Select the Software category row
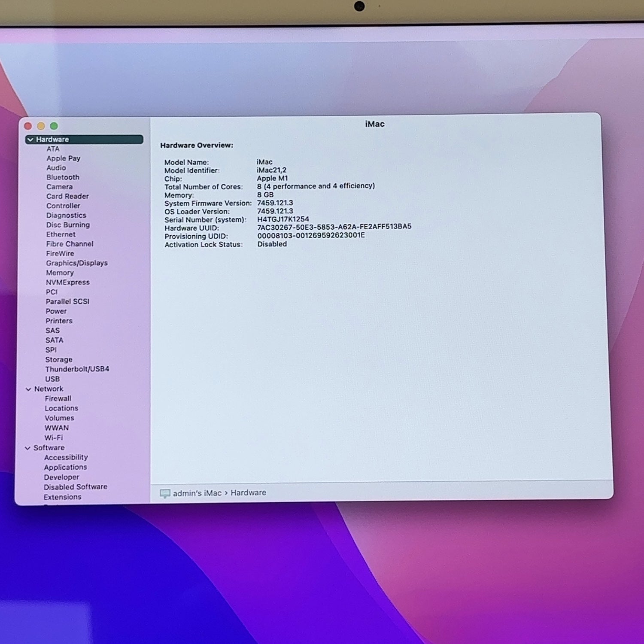The width and height of the screenshot is (644, 644). click(49, 448)
